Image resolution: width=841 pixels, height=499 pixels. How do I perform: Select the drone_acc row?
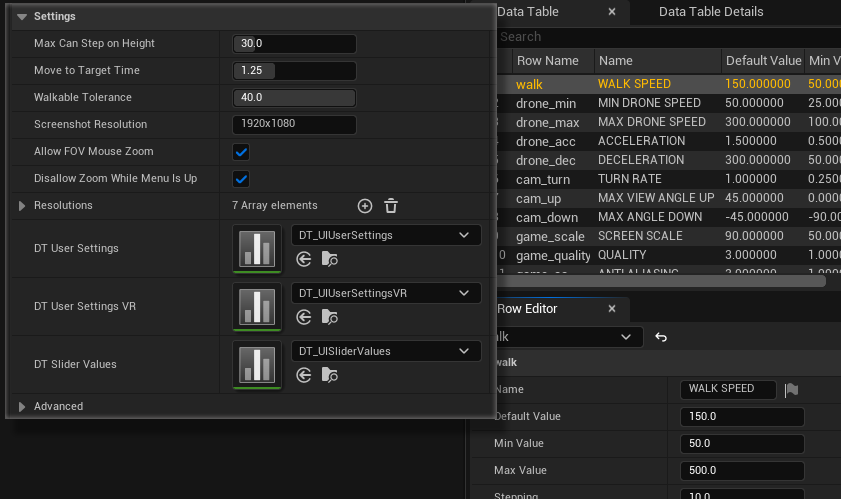[668, 141]
